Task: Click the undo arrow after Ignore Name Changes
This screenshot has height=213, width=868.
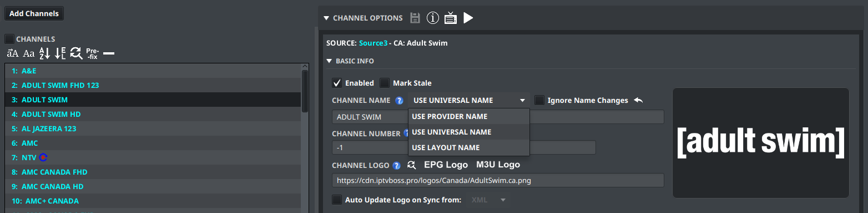Action: tap(638, 100)
